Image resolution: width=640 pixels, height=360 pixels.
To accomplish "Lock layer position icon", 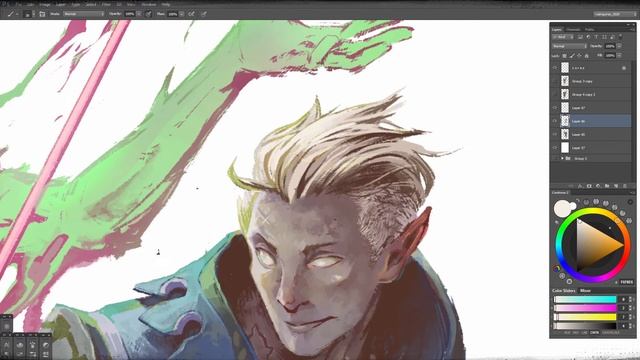I will tap(579, 56).
